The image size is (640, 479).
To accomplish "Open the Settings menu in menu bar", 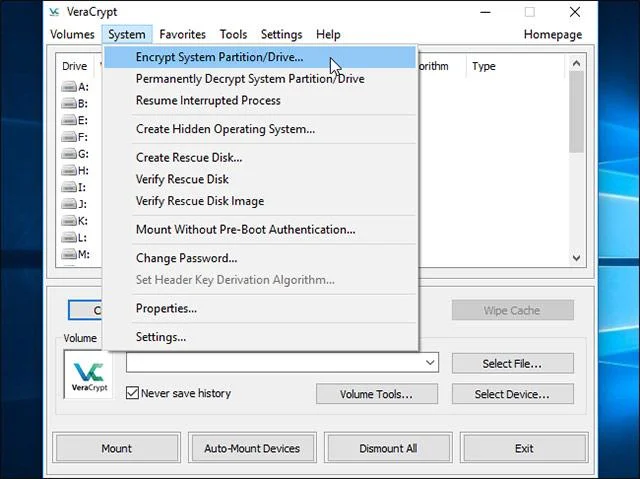I will (x=282, y=34).
